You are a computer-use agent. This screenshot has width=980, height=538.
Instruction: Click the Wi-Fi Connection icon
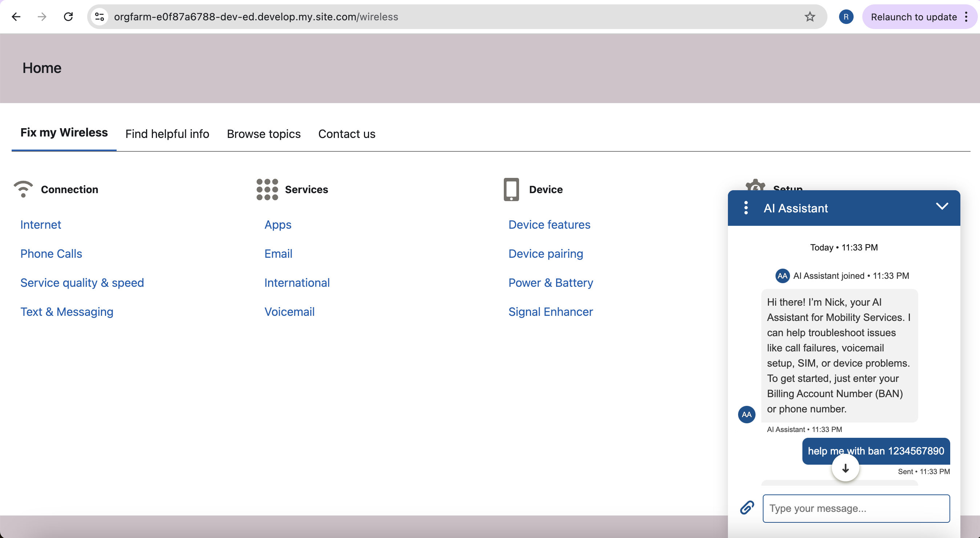click(x=23, y=189)
